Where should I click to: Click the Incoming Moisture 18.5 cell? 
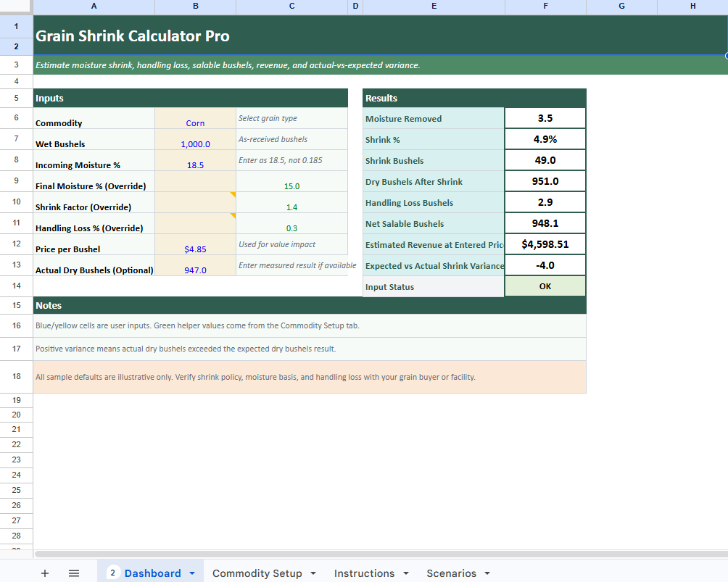pos(194,165)
